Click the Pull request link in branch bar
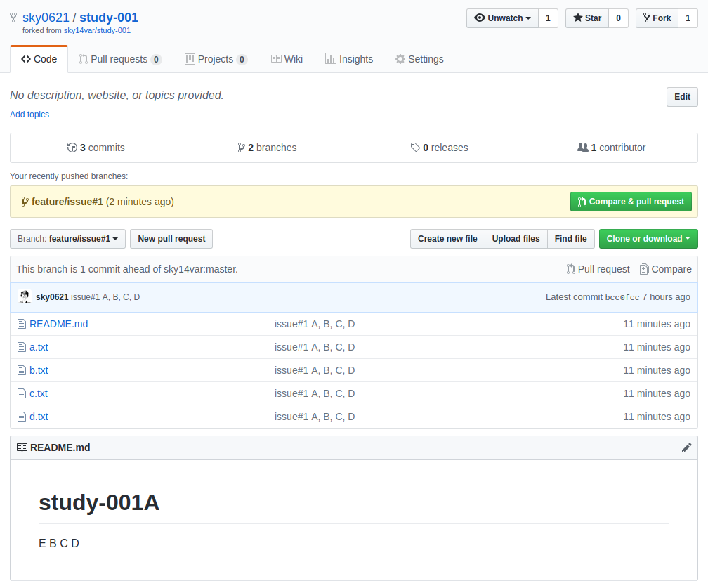 click(x=598, y=269)
